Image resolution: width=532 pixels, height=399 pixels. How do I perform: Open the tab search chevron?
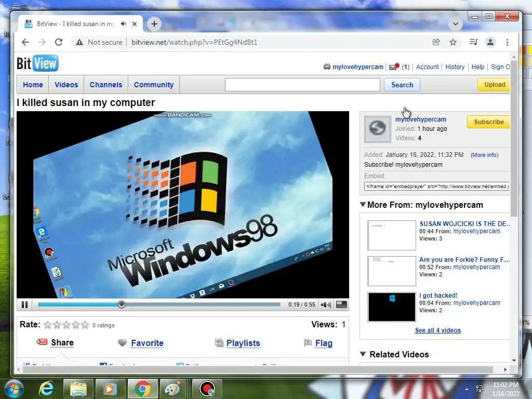point(456,24)
